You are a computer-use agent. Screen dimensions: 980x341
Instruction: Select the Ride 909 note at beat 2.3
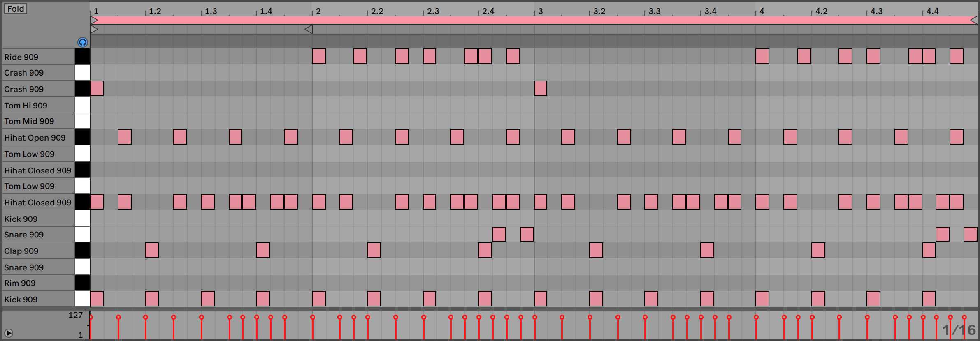click(x=430, y=56)
